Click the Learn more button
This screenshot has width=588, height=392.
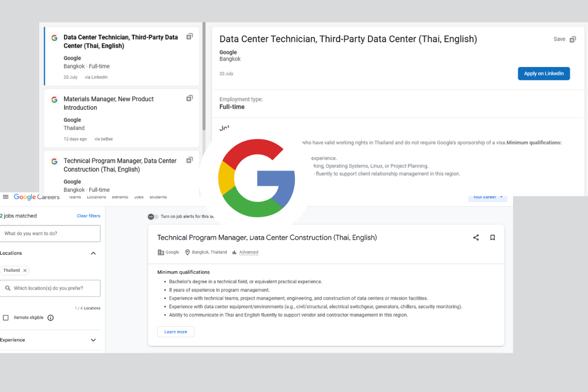(x=176, y=332)
